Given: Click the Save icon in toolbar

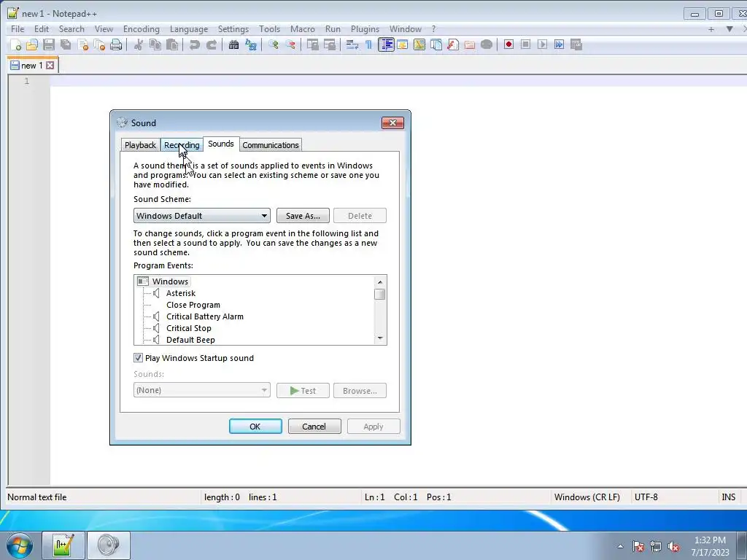Looking at the screenshot, I should pos(49,44).
